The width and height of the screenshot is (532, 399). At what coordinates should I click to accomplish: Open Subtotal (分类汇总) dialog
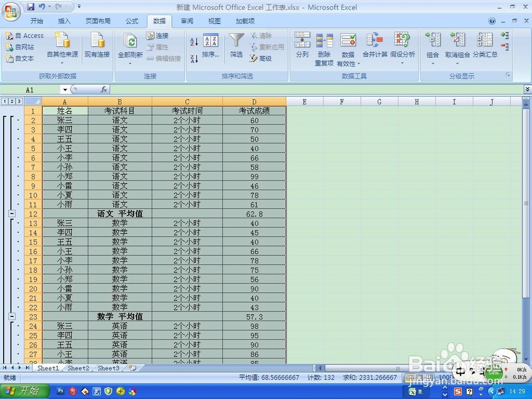coord(485,45)
